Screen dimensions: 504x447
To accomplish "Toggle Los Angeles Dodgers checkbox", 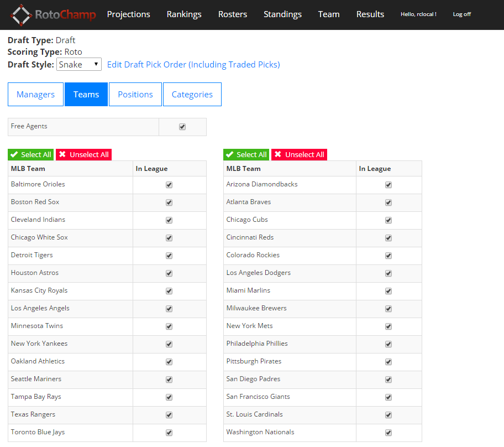I will pos(389,273).
